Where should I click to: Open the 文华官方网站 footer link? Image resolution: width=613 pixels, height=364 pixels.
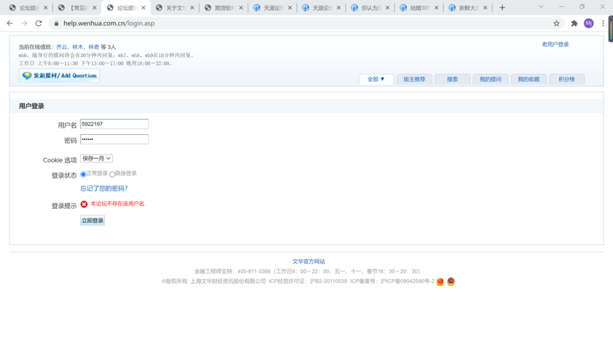pos(309,261)
